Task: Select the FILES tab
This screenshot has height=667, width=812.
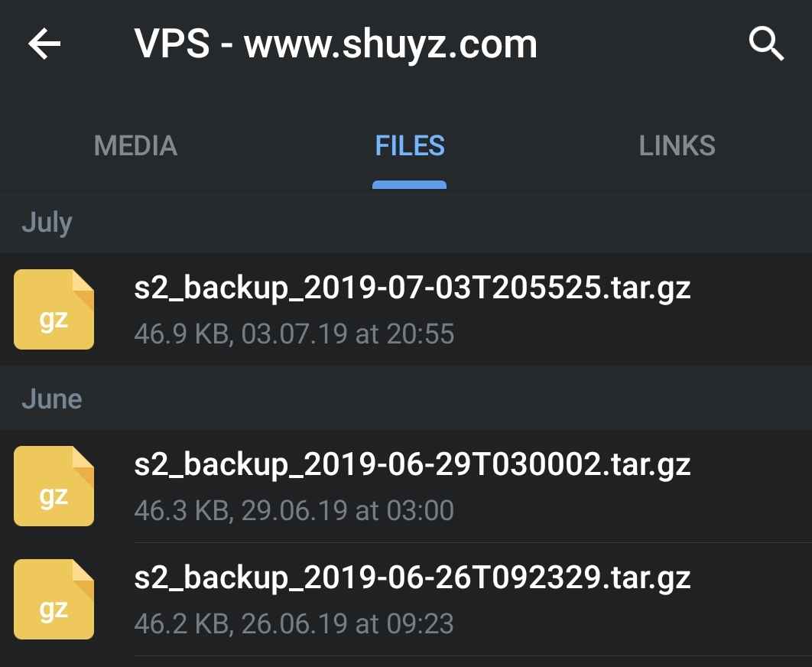Action: tap(410, 145)
